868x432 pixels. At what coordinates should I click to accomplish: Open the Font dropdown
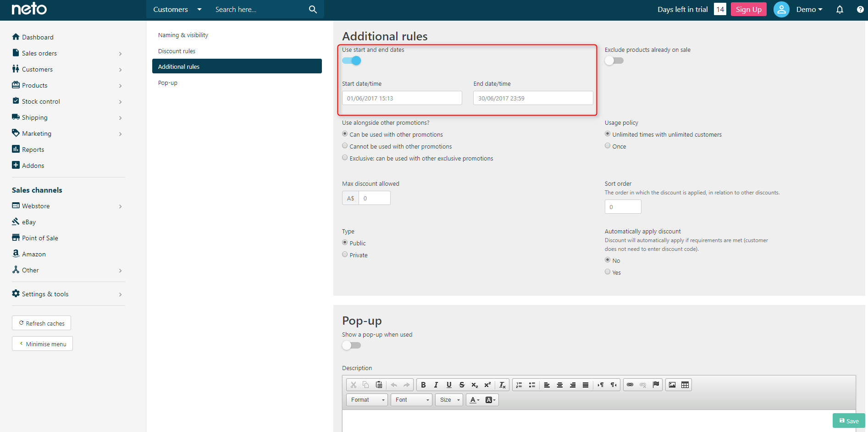(x=411, y=400)
